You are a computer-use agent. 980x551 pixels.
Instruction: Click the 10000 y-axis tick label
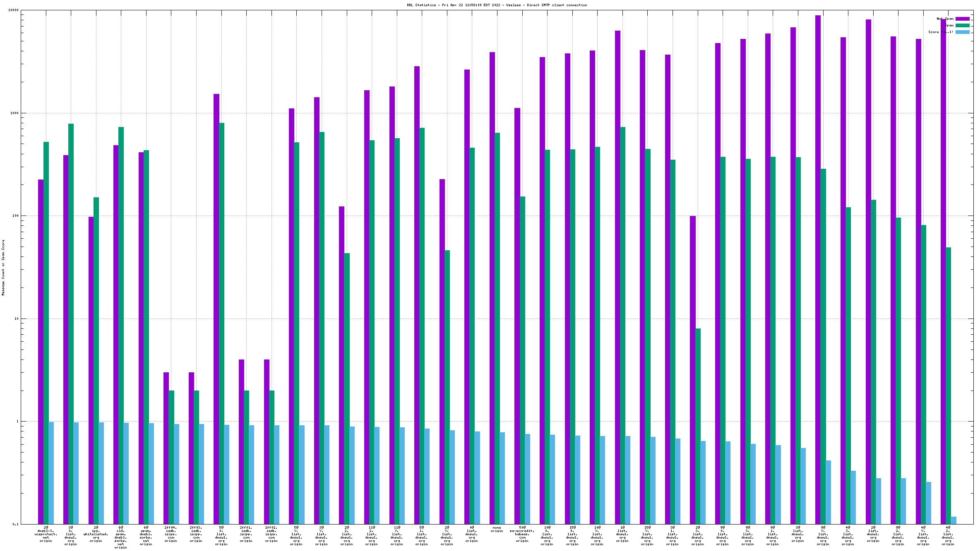(14, 10)
